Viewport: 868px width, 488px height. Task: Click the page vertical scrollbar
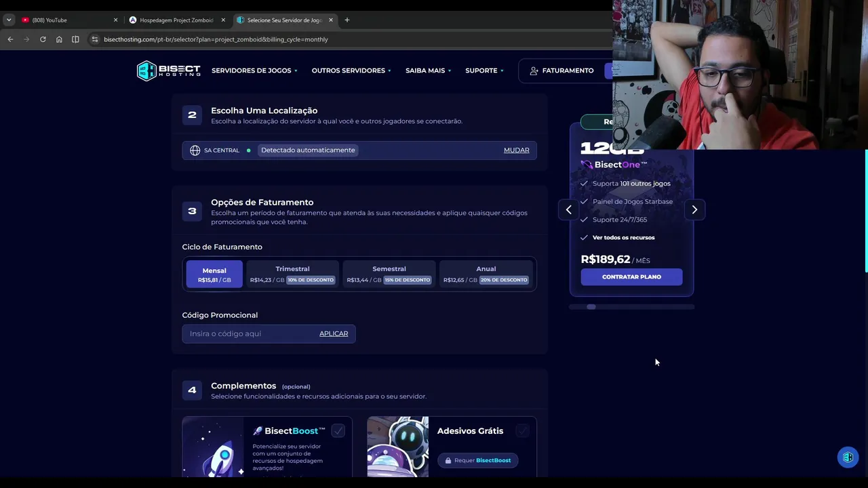click(866, 210)
